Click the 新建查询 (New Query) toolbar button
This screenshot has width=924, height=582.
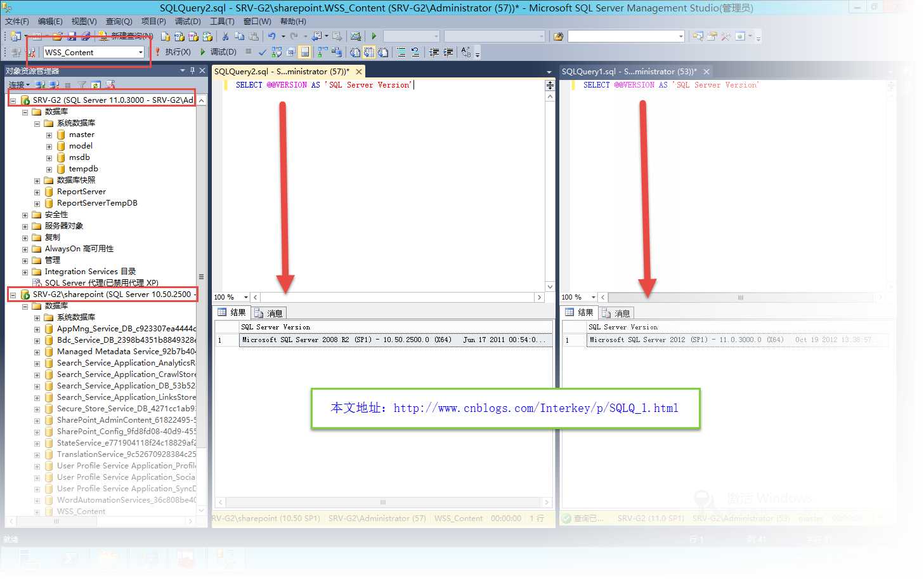click(127, 36)
